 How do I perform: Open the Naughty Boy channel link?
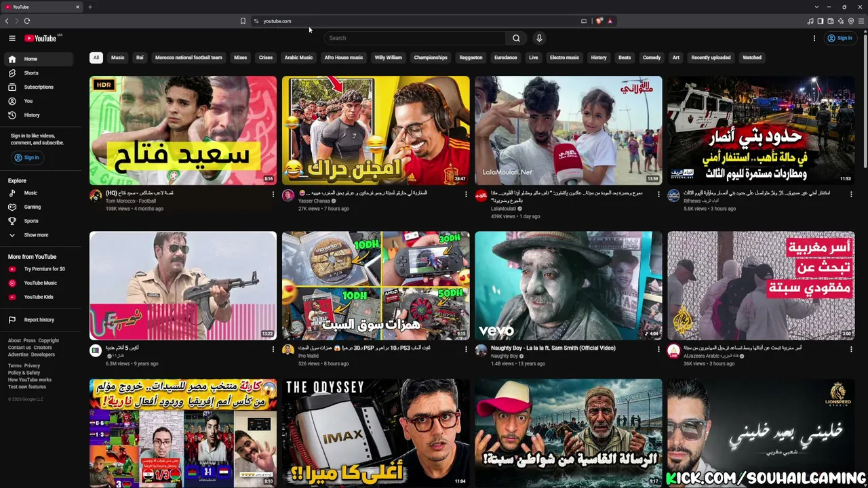[505, 356]
